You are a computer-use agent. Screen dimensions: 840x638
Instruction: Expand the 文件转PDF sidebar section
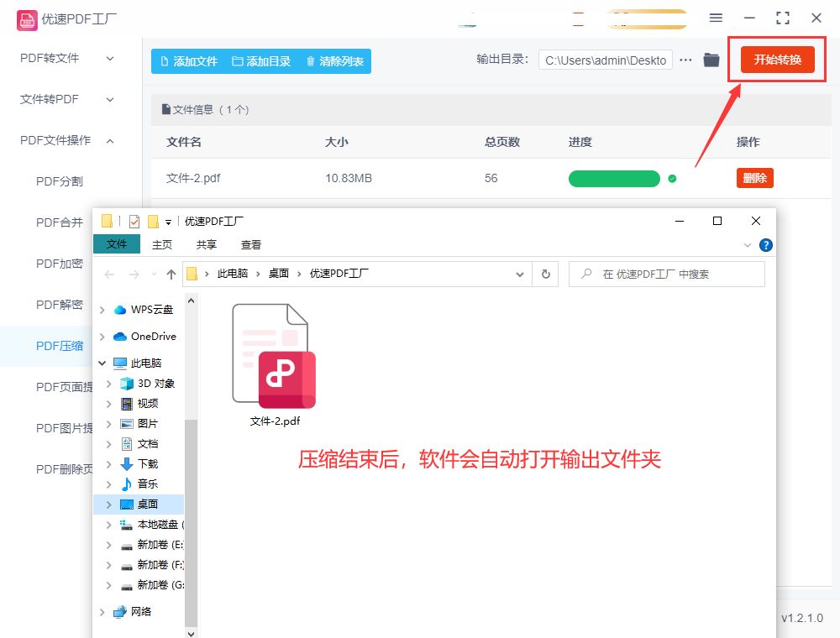coord(110,100)
